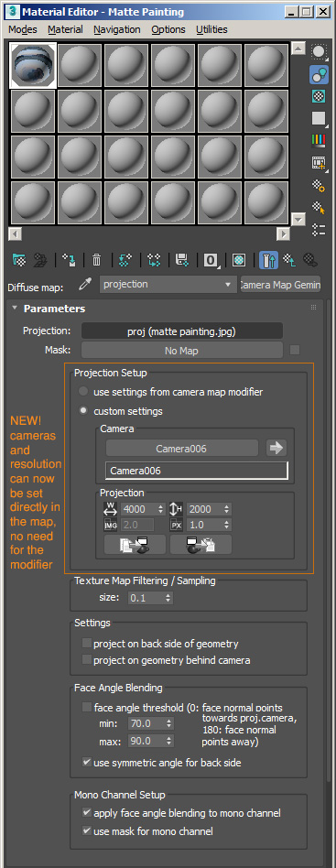The height and width of the screenshot is (868, 336).
Task: Click sample slots vertical scrollbar down arrow
Action: 298,220
